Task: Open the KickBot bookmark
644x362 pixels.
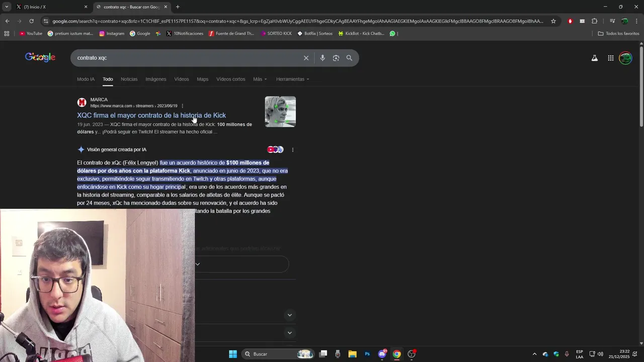Action: click(361, 34)
